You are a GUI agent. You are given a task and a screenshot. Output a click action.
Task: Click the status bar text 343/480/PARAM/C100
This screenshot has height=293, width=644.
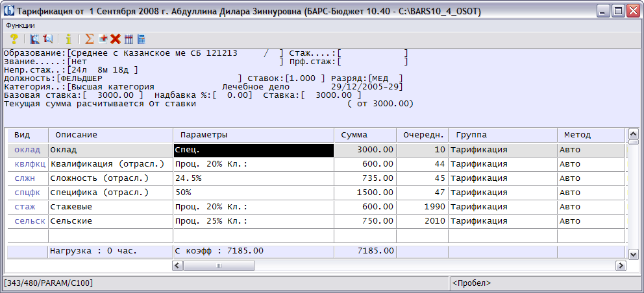click(x=49, y=283)
